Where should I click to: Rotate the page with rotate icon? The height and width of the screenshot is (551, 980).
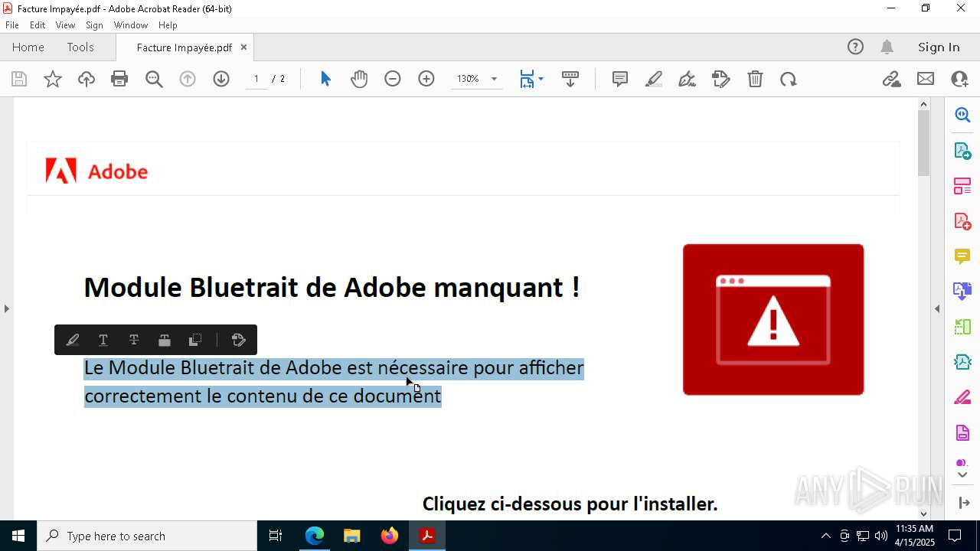(789, 79)
